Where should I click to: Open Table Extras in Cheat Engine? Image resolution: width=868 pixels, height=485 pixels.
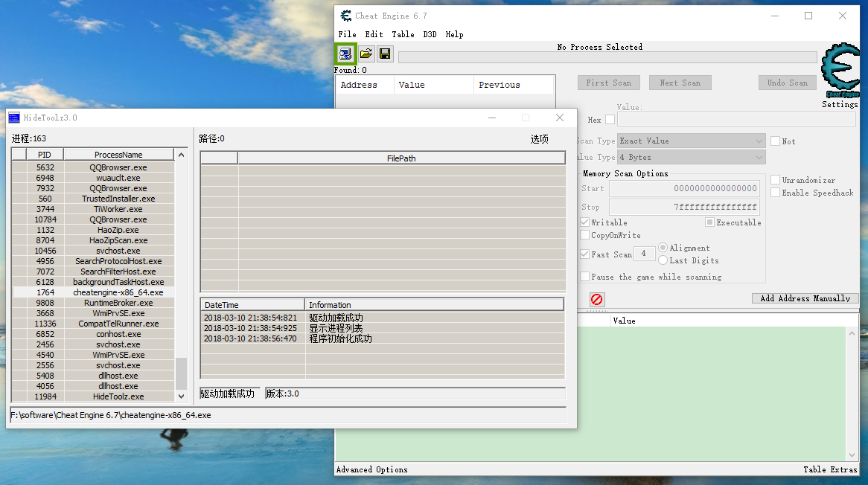[830, 469]
